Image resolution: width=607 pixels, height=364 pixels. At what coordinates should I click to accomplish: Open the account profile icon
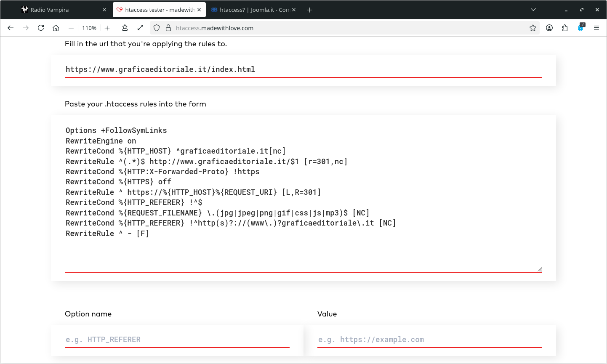(549, 28)
